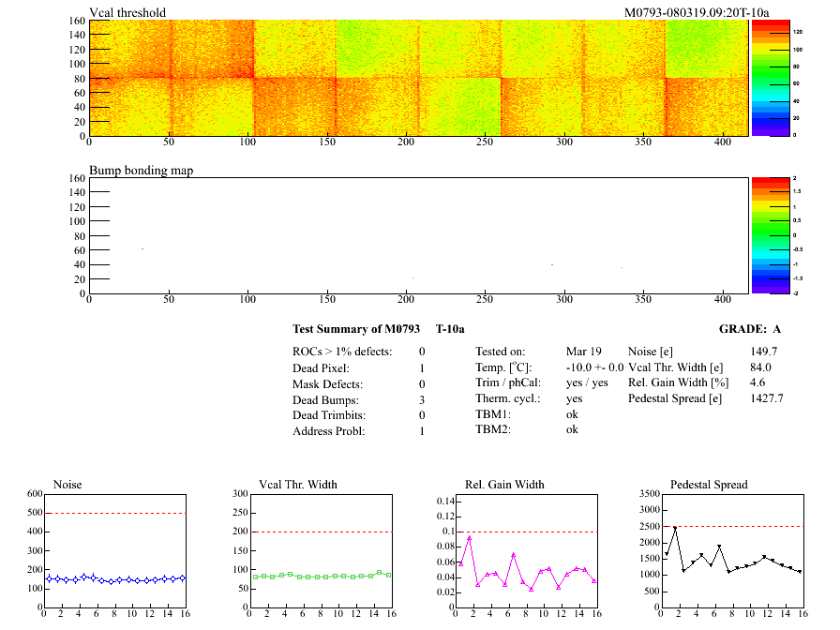Click the highest peak in Rel. Gain Width plot

click(x=470, y=537)
